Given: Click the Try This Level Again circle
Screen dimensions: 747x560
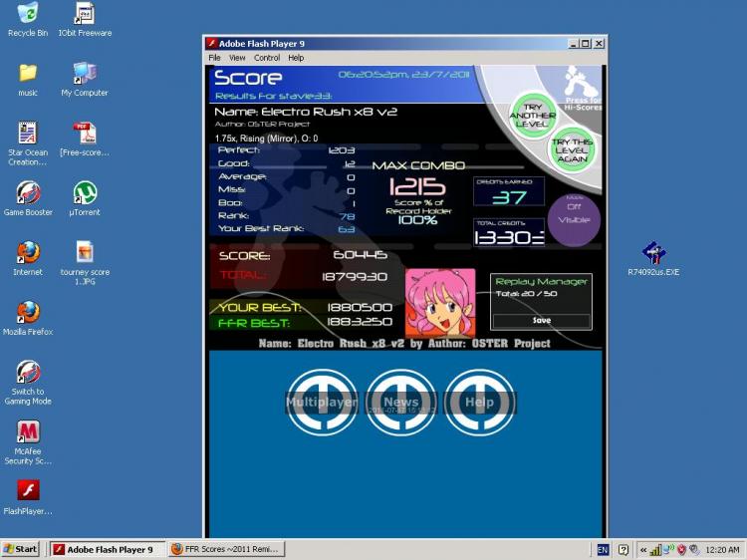Looking at the screenshot, I should (572, 149).
